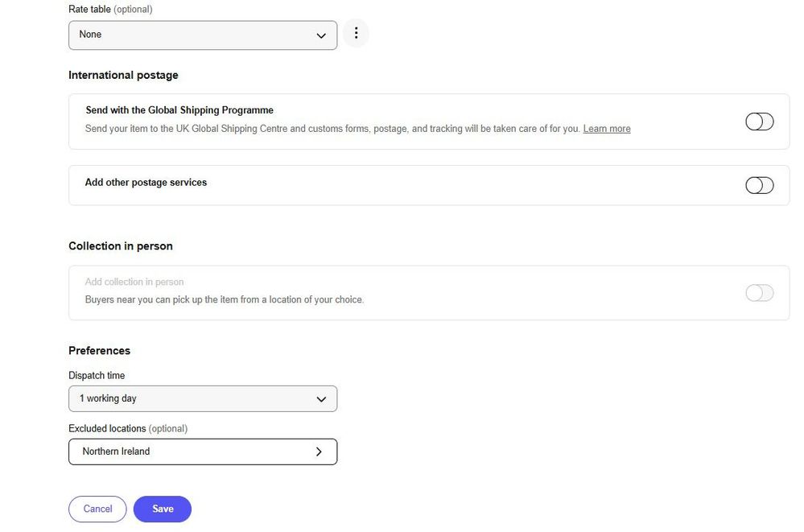Click the Excluded locations (optional) label
804x532 pixels.
point(128,428)
